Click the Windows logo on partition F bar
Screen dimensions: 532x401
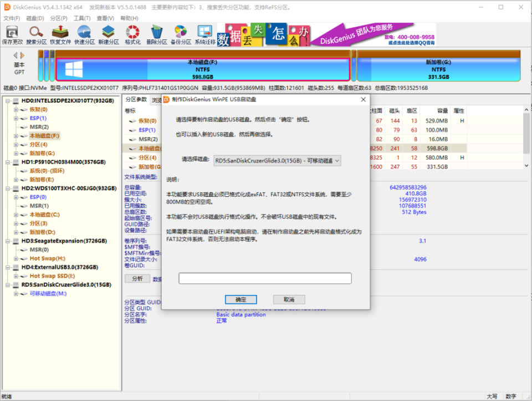(74, 69)
